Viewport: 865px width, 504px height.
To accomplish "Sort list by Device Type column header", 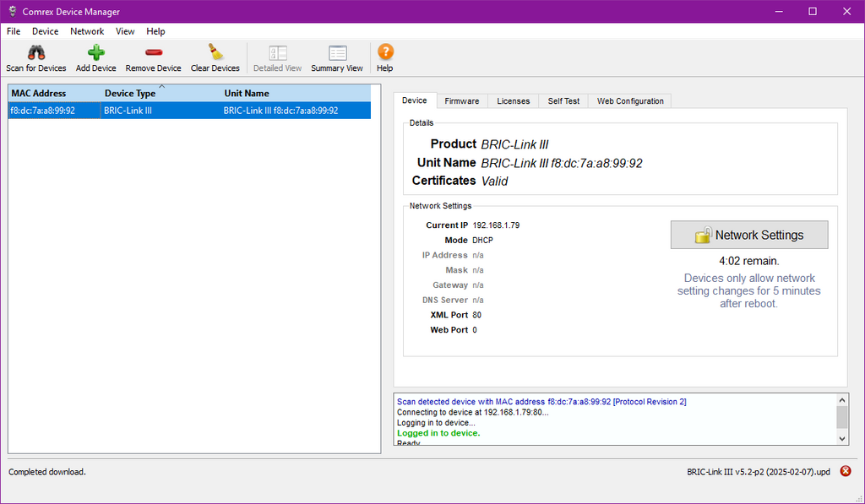I will (x=130, y=94).
